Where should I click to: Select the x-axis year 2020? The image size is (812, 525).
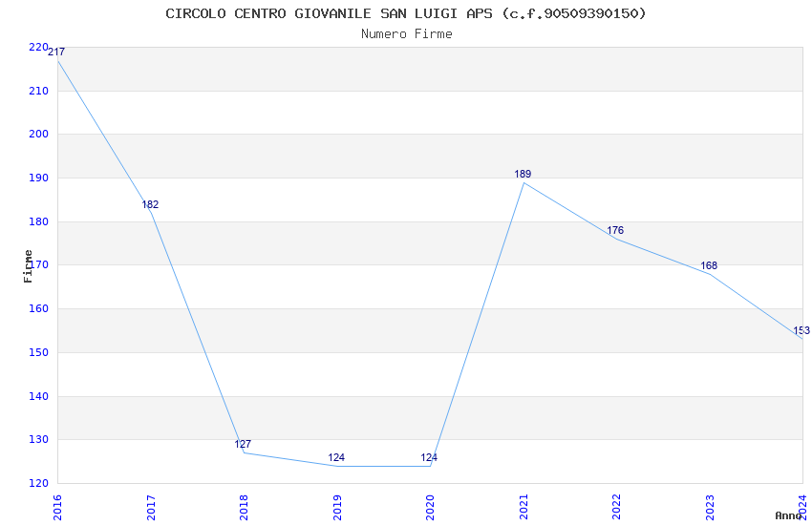point(430,508)
